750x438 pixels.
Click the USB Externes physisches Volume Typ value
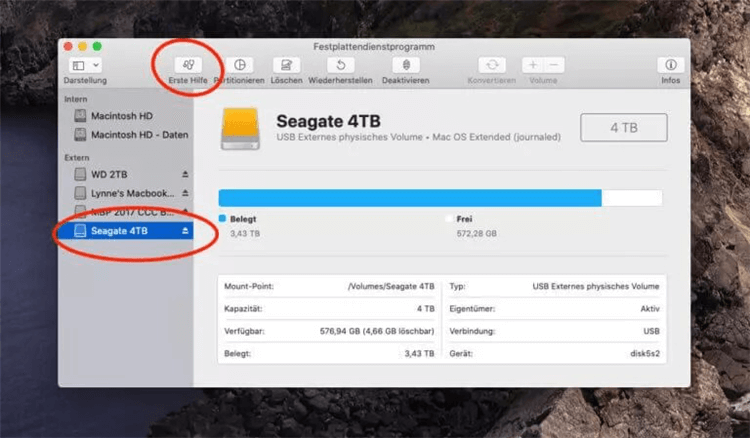(x=596, y=286)
